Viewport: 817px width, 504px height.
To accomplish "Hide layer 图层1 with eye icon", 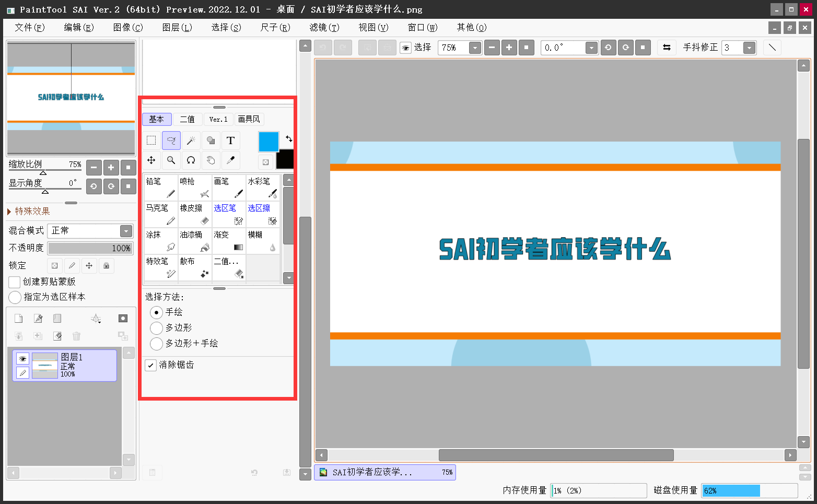I will (x=22, y=358).
